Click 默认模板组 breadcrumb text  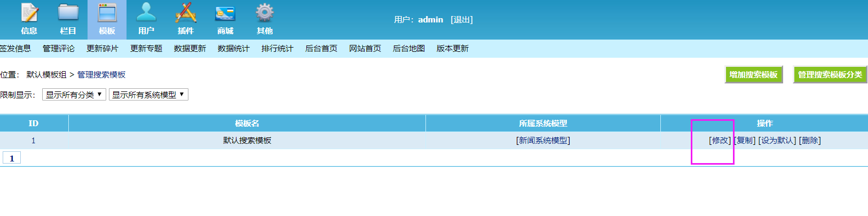[x=46, y=75]
